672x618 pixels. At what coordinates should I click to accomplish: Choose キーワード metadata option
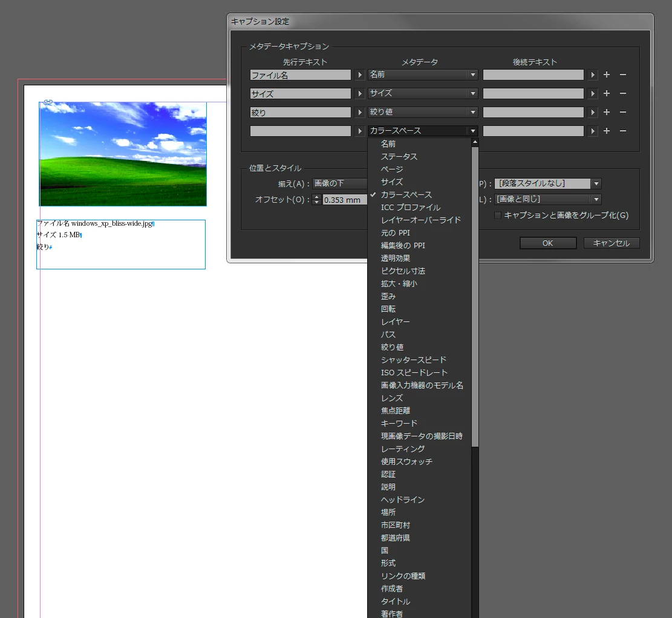pos(399,423)
